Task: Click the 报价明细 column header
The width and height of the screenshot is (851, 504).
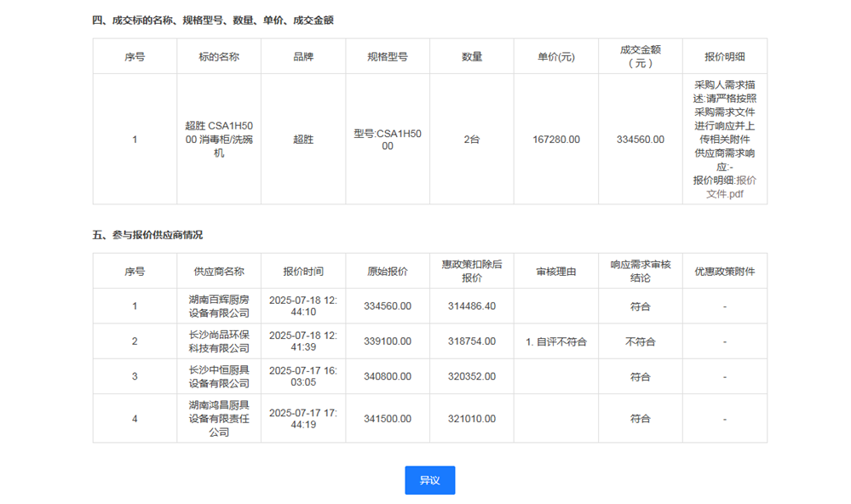Action: point(725,56)
